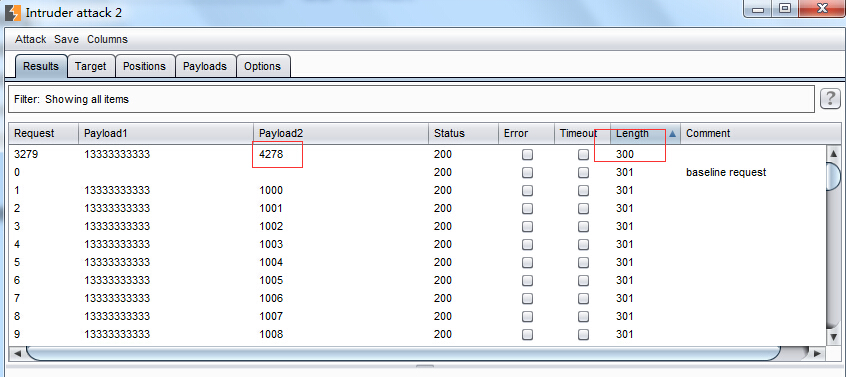Open the Attack menu
The width and height of the screenshot is (846, 377).
click(x=31, y=39)
